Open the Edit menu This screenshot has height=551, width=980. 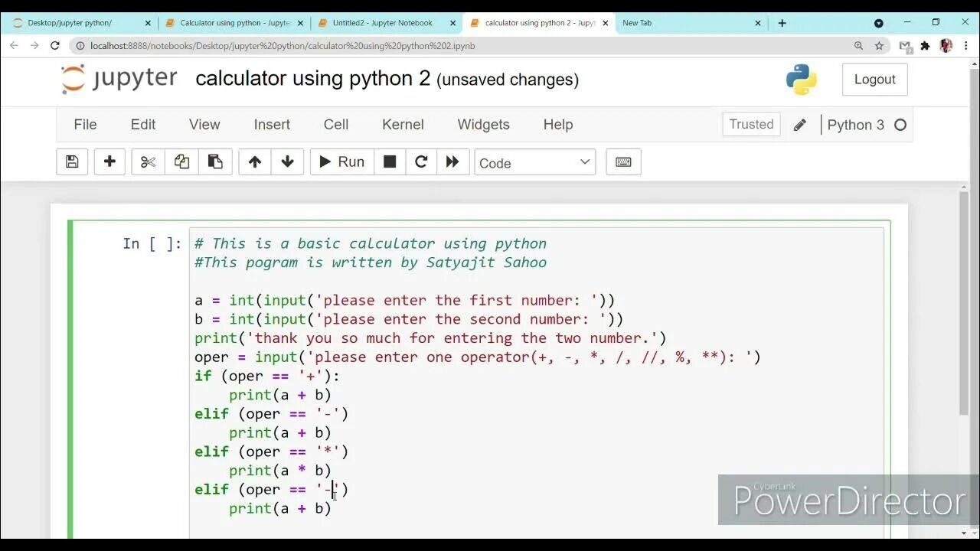(x=143, y=124)
